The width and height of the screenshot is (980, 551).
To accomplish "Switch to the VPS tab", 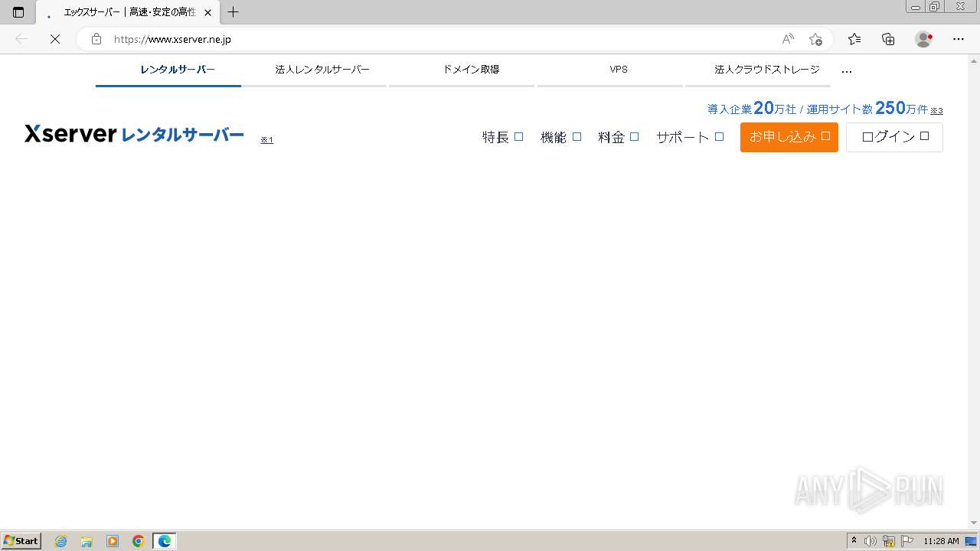I will 610,70.
